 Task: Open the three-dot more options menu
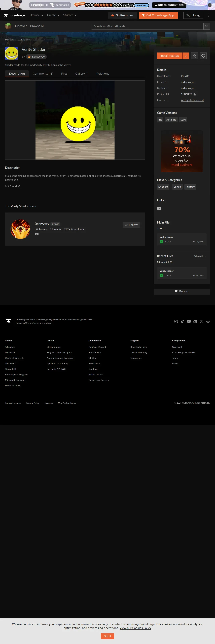[x=208, y=15]
